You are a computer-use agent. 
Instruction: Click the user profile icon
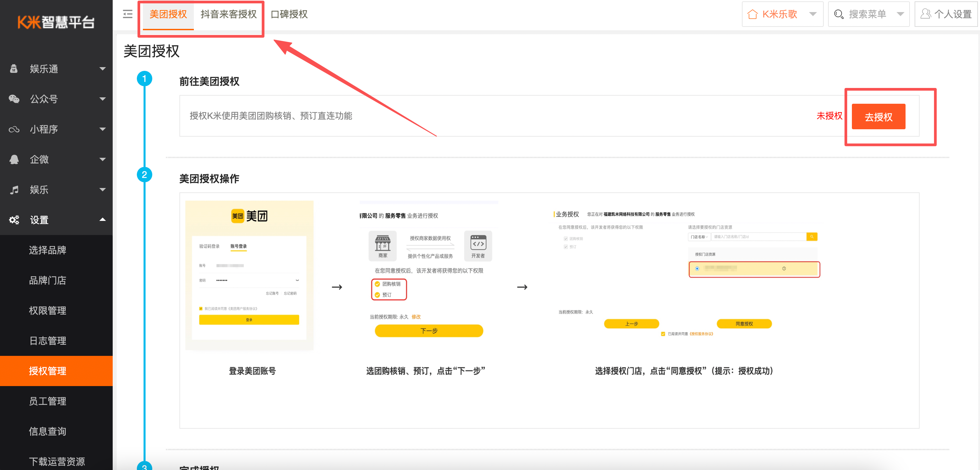pos(925,14)
